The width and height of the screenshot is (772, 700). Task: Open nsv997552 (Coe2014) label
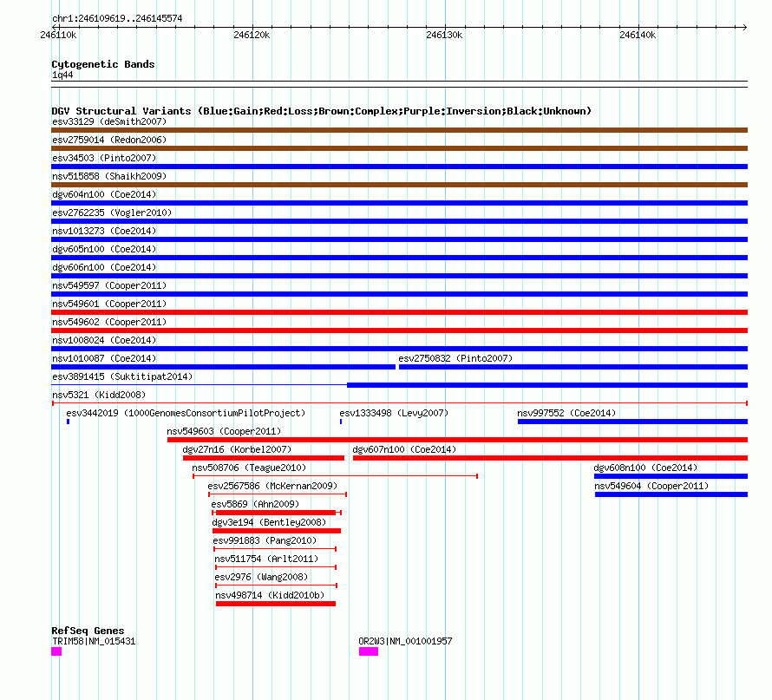tap(566, 413)
